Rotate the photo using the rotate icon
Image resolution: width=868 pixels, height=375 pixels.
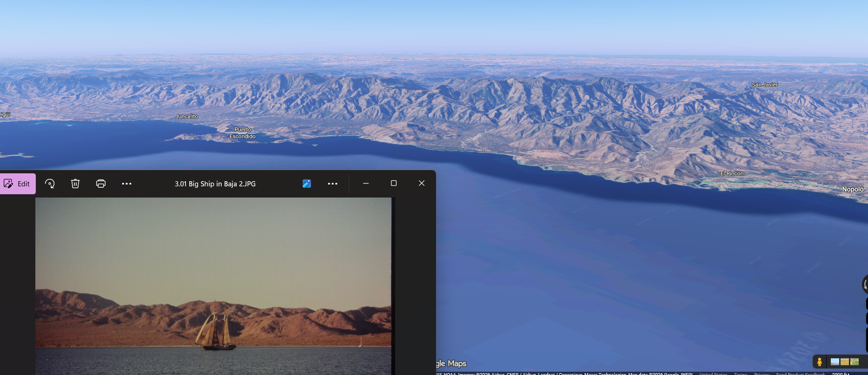coord(50,184)
